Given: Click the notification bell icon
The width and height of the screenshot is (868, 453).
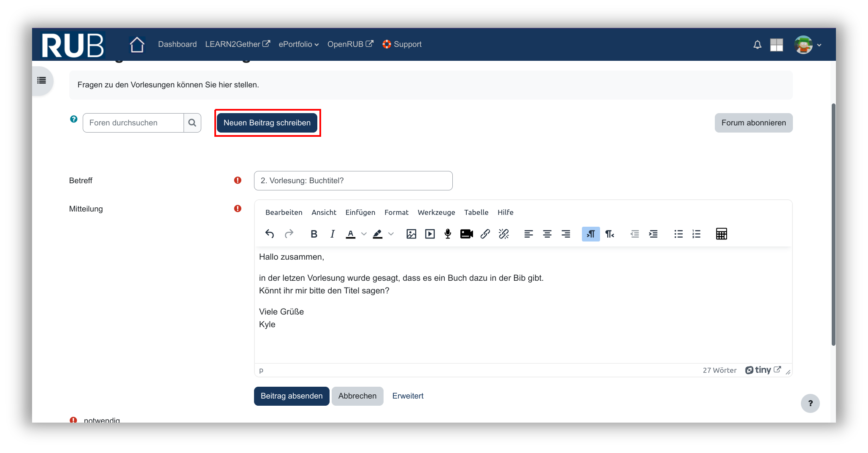Looking at the screenshot, I should point(757,45).
